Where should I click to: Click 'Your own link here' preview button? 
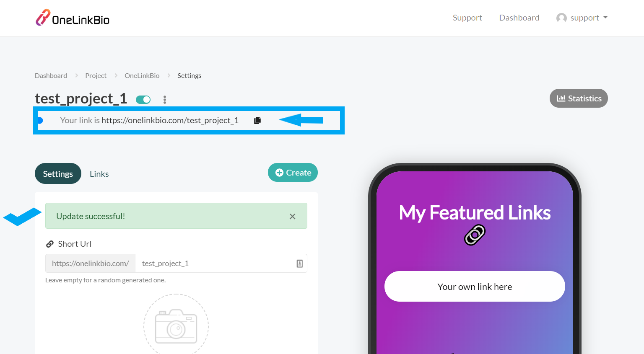pyautogui.click(x=475, y=287)
